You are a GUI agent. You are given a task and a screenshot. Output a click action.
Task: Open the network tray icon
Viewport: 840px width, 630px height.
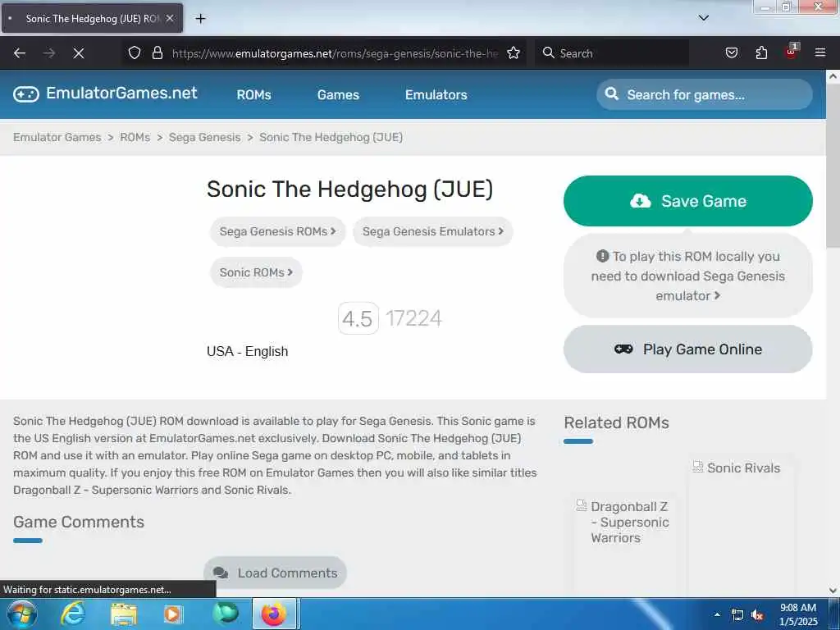pos(737,615)
